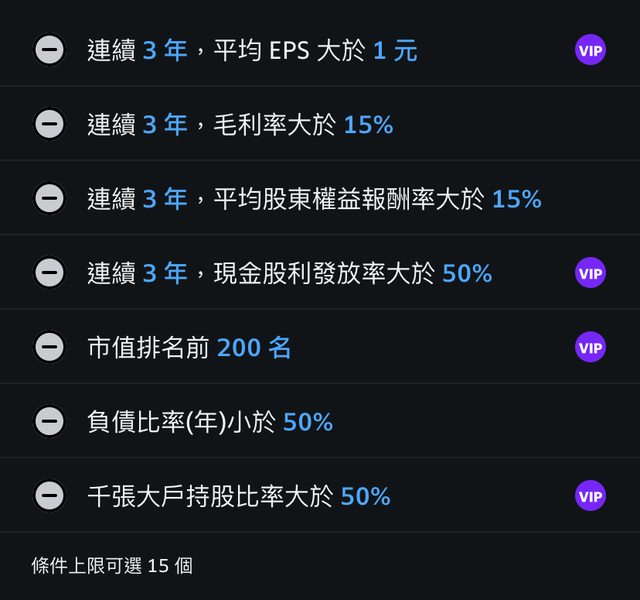Viewport: 640px width, 600px height.
Task: Change the 50% value for 千張大戶持股比率
Action: pos(365,495)
